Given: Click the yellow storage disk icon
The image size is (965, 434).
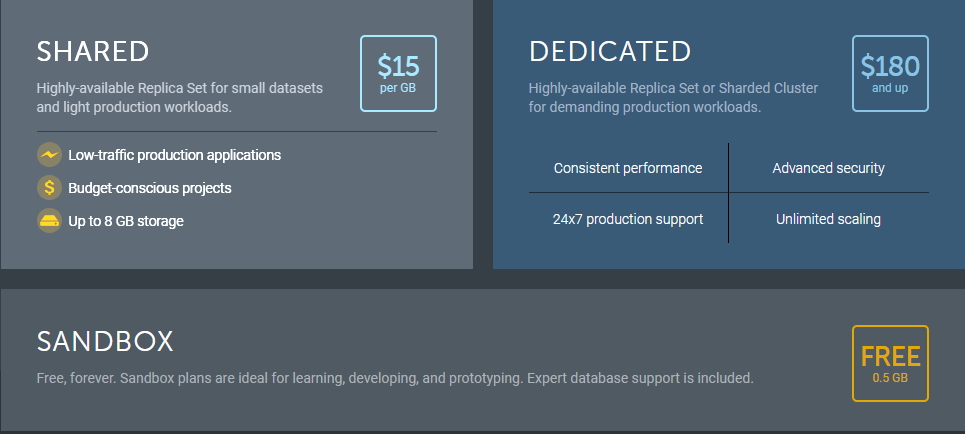Looking at the screenshot, I should [x=49, y=220].
